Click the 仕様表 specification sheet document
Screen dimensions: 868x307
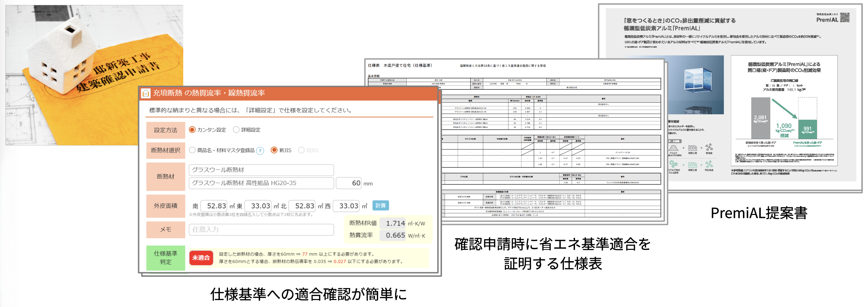tap(553, 142)
